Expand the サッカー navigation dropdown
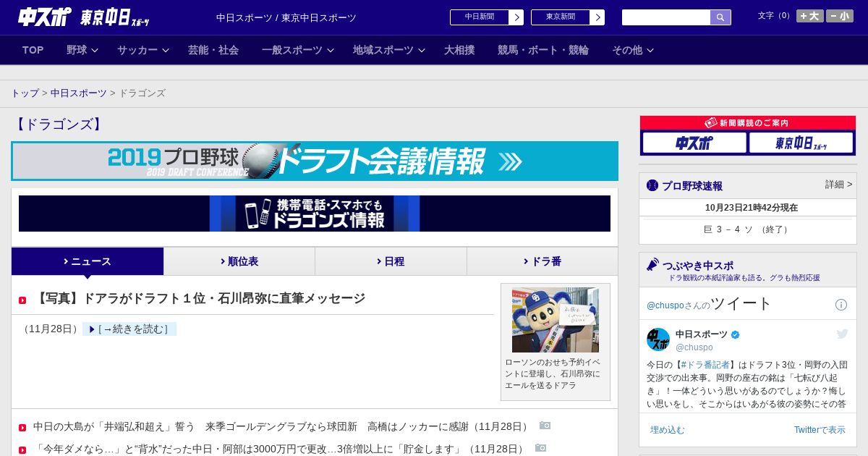Image resolution: width=868 pixels, height=456 pixels. point(143,50)
